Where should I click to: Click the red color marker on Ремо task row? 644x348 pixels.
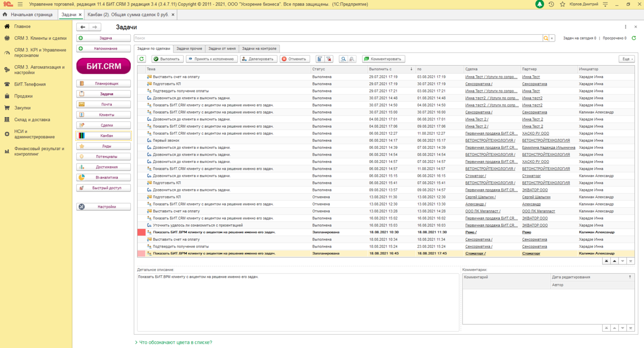(141, 232)
